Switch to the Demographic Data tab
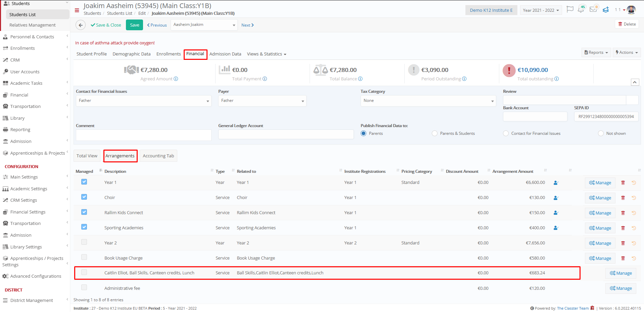Viewport: 644px width, 312px height. [132, 54]
